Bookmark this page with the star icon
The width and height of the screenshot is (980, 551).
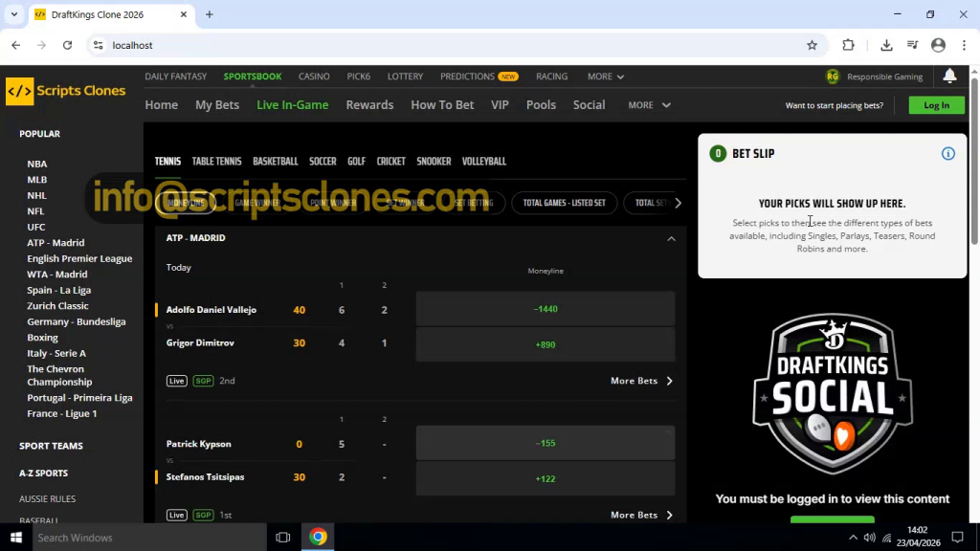click(812, 45)
